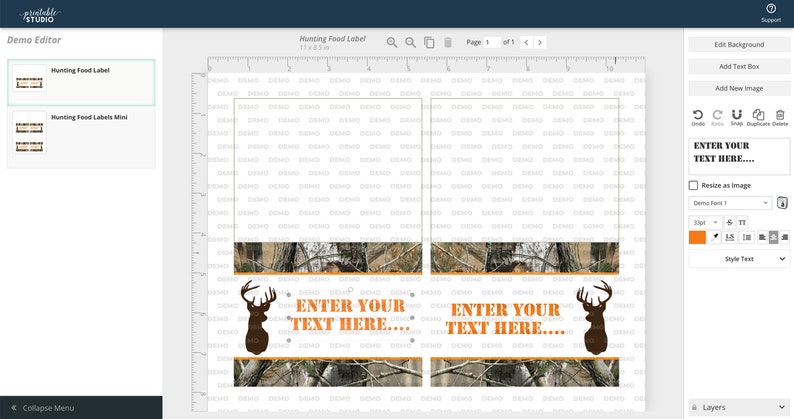Click the rotate handle above the selected text
Screen dimensions: 794x419
tap(350, 290)
